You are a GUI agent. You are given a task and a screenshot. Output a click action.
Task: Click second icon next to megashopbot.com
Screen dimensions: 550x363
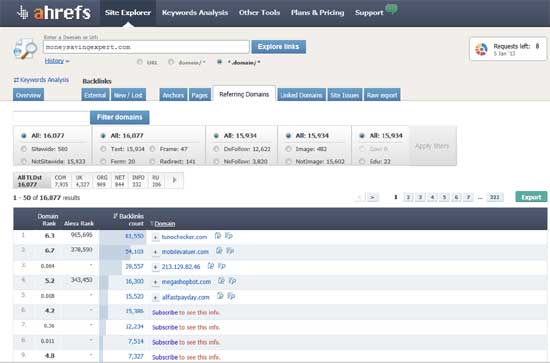coord(232,281)
